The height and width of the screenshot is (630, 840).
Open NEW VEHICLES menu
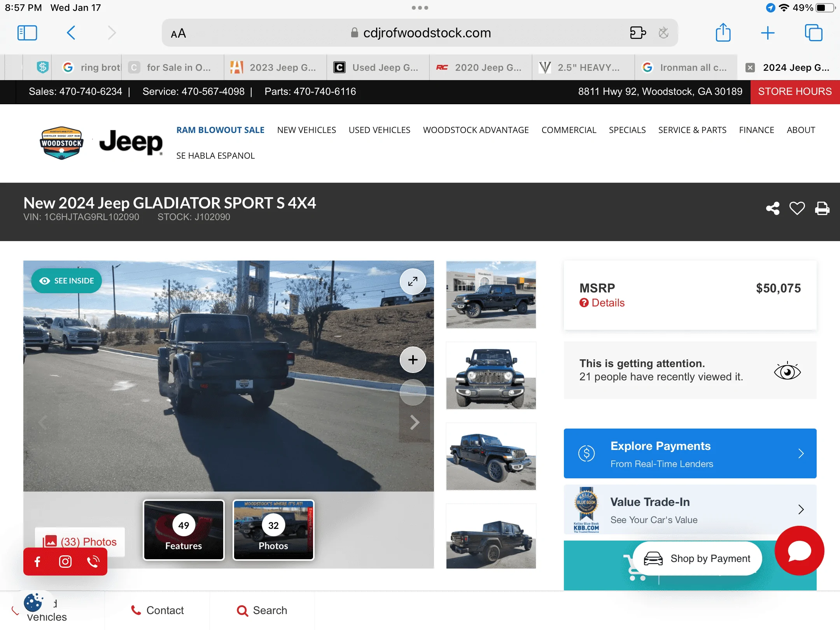click(306, 130)
